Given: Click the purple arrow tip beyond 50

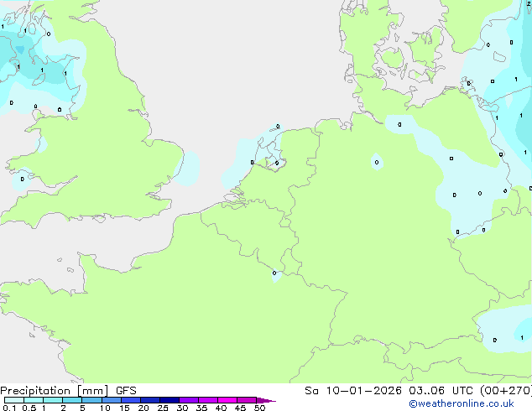Looking at the screenshot, I should (266, 401).
